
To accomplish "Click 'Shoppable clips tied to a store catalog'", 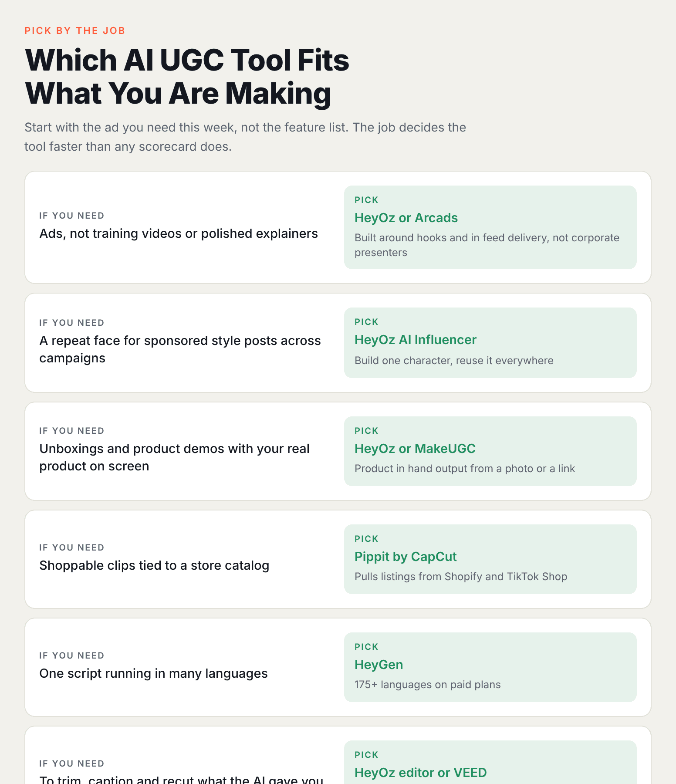I will pos(154,565).
